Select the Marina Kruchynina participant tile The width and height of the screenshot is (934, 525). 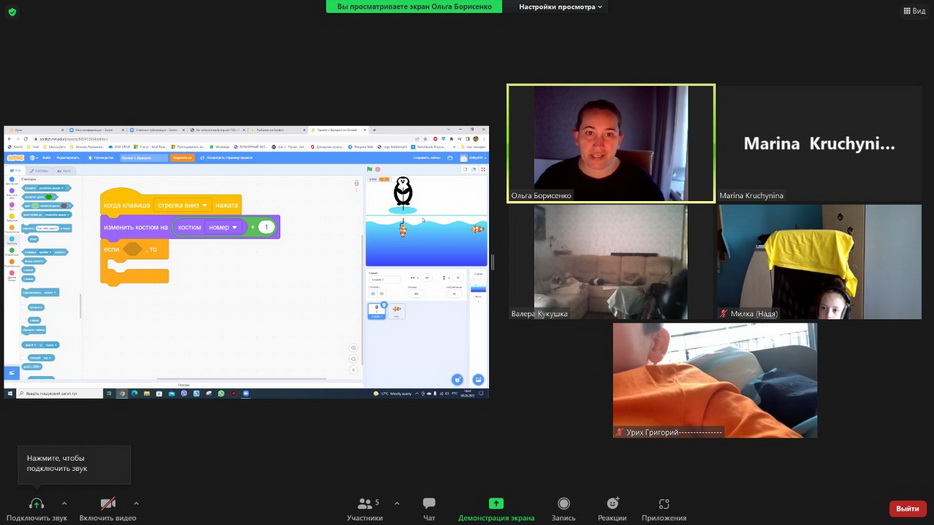tap(819, 143)
